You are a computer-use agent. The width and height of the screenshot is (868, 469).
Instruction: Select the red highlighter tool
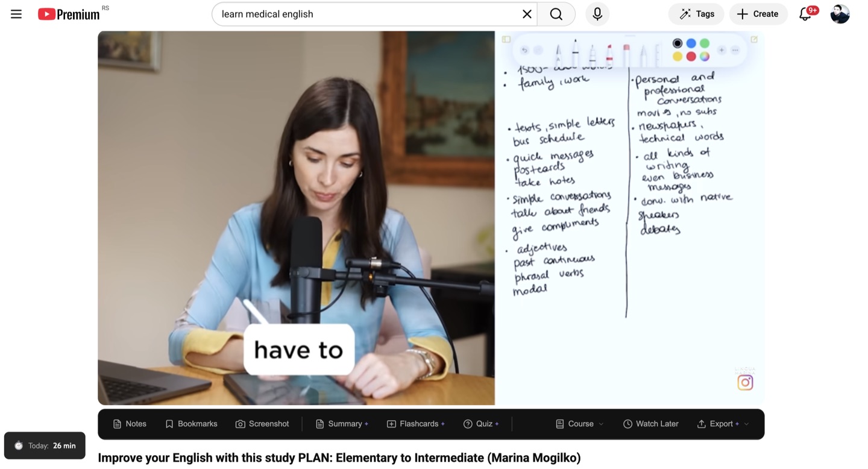[608, 52]
